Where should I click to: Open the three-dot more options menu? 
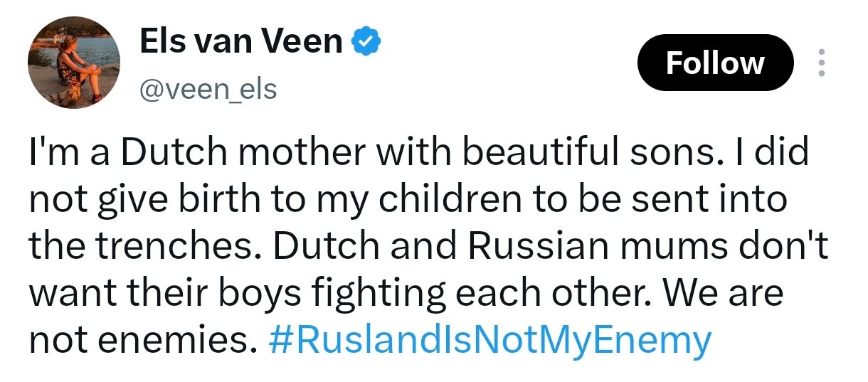point(822,63)
